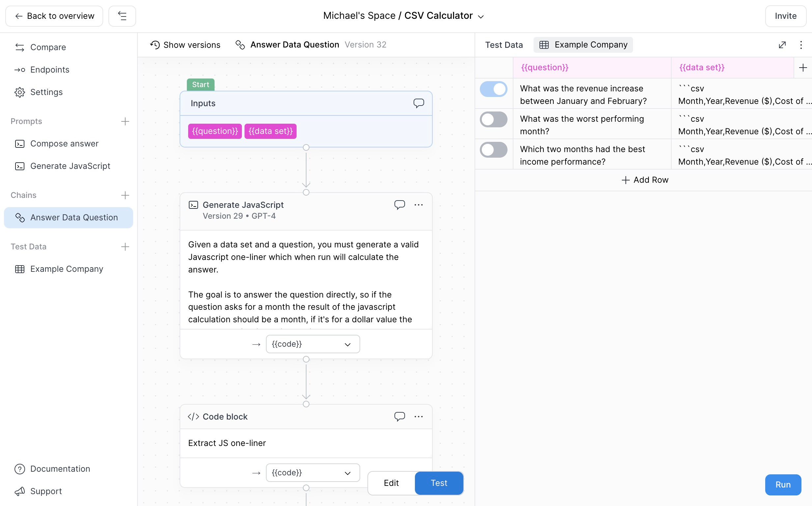The width and height of the screenshot is (812, 506).
Task: Open three-dots menu on Code block
Action: (x=419, y=417)
